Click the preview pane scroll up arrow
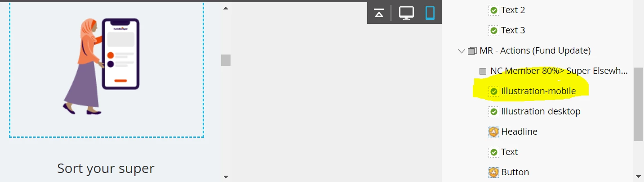The image size is (644, 182). 226,8
